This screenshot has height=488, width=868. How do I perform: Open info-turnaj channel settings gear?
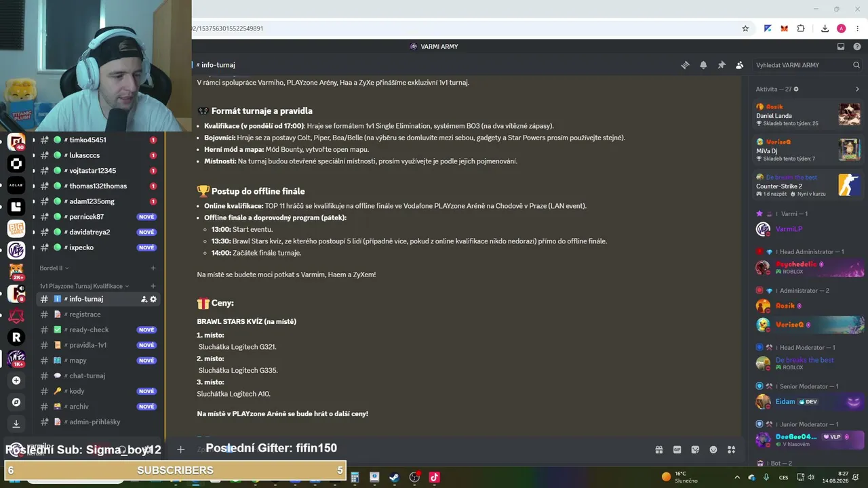click(153, 299)
